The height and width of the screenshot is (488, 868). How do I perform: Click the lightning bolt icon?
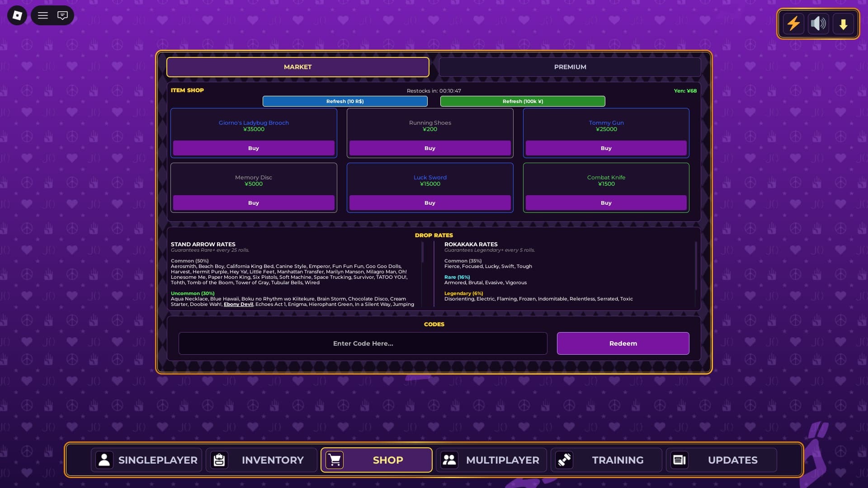(x=793, y=23)
